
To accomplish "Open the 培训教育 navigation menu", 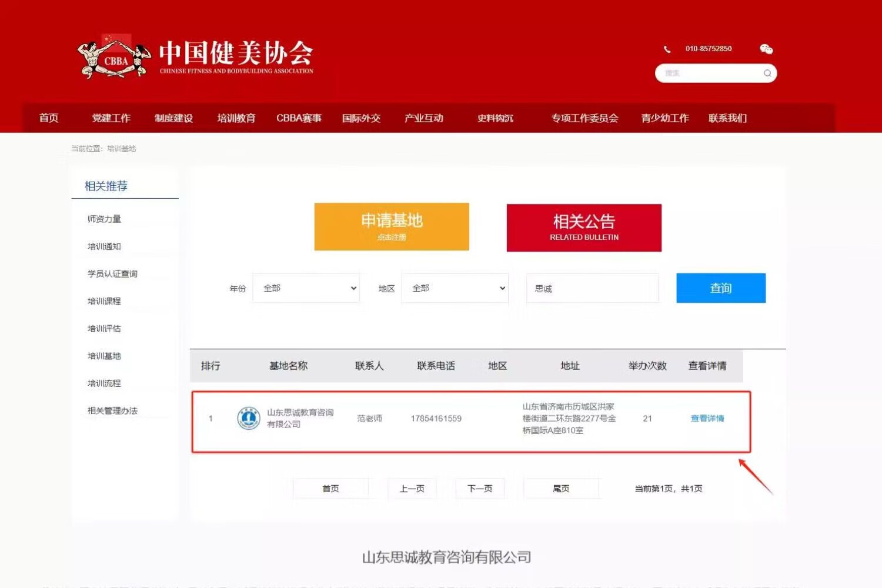I will pos(236,118).
